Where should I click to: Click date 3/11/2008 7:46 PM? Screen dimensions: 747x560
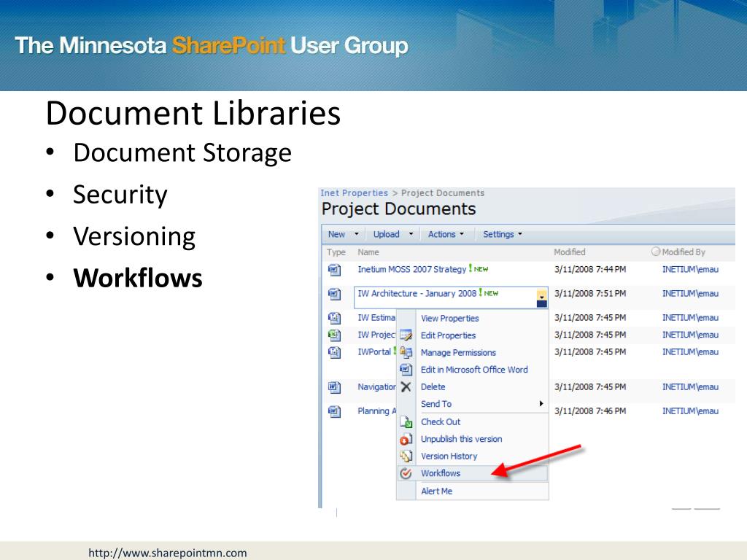tap(589, 411)
